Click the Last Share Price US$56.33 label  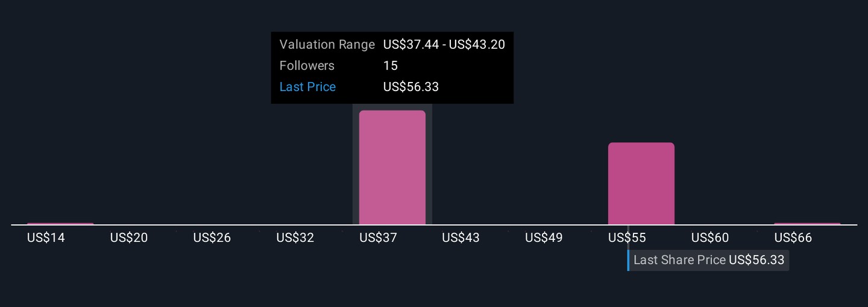coord(708,260)
